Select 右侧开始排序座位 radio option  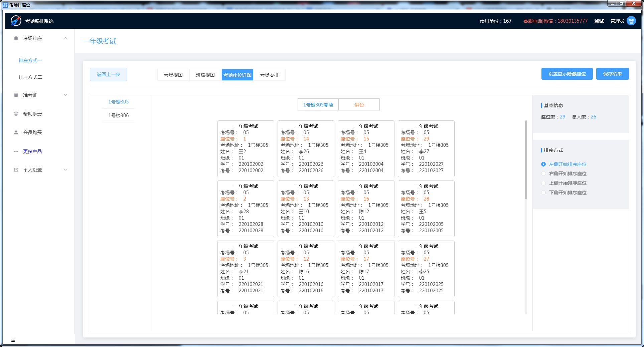tap(543, 173)
